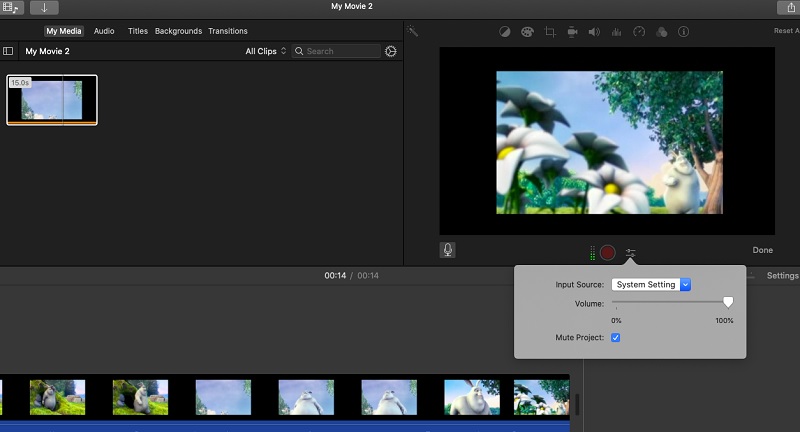Open the clip information tool
This screenshot has width=800, height=432.
tap(684, 32)
